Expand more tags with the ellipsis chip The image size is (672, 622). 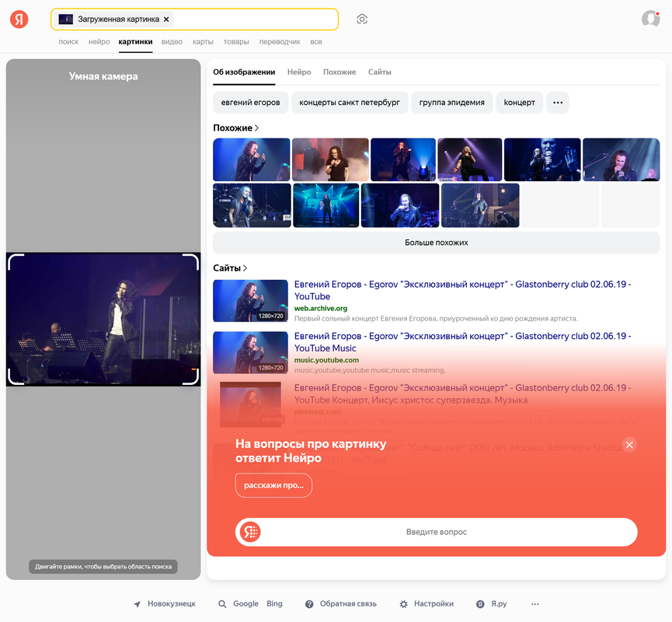(558, 103)
